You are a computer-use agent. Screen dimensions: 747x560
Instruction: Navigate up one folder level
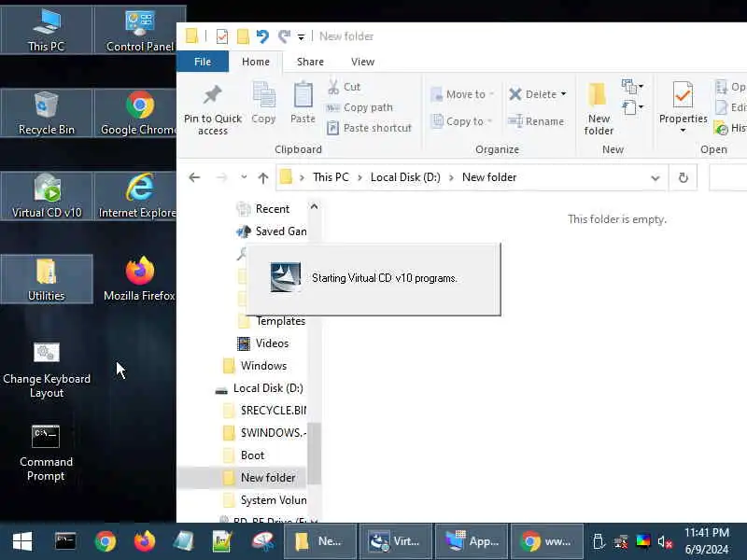263,177
